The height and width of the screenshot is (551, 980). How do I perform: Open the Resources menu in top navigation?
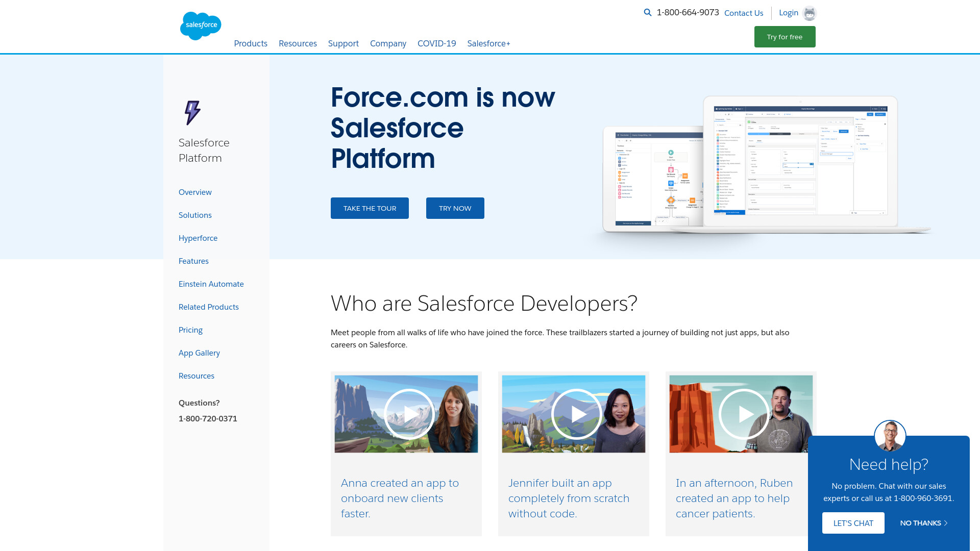[298, 43]
